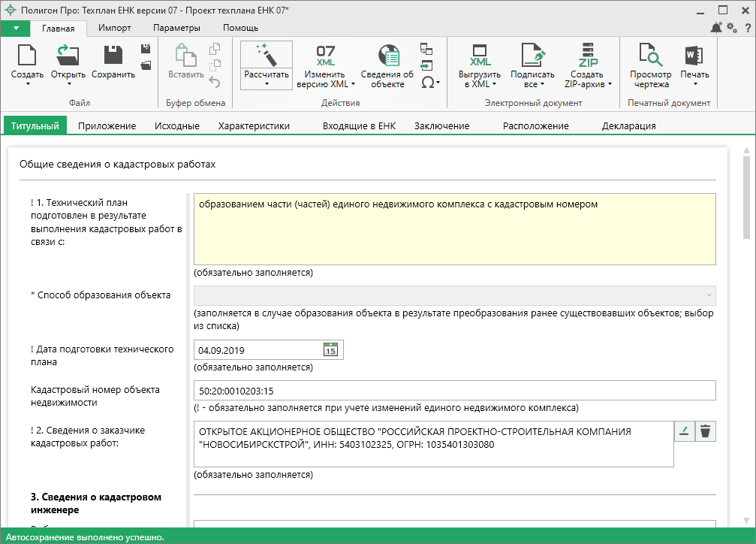Open the Декларация section tab
Screen dimensions: 756x544
click(x=628, y=126)
